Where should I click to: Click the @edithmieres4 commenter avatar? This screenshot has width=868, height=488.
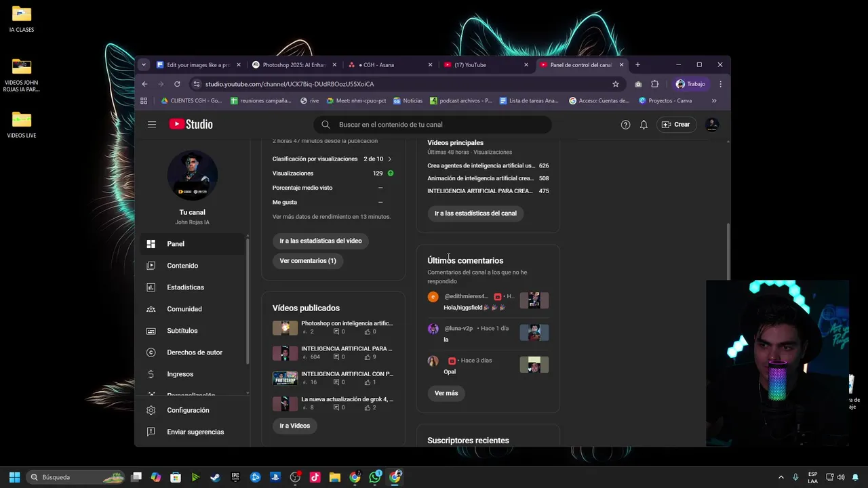coord(433,297)
